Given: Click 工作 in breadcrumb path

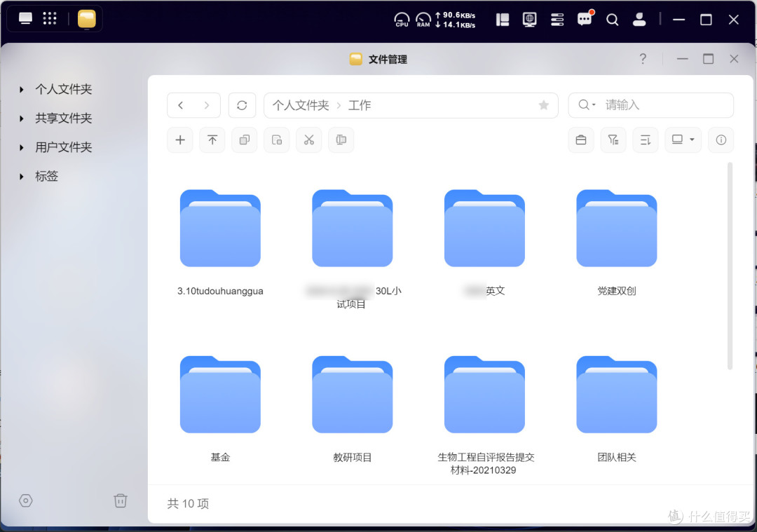Looking at the screenshot, I should pyautogui.click(x=360, y=105).
